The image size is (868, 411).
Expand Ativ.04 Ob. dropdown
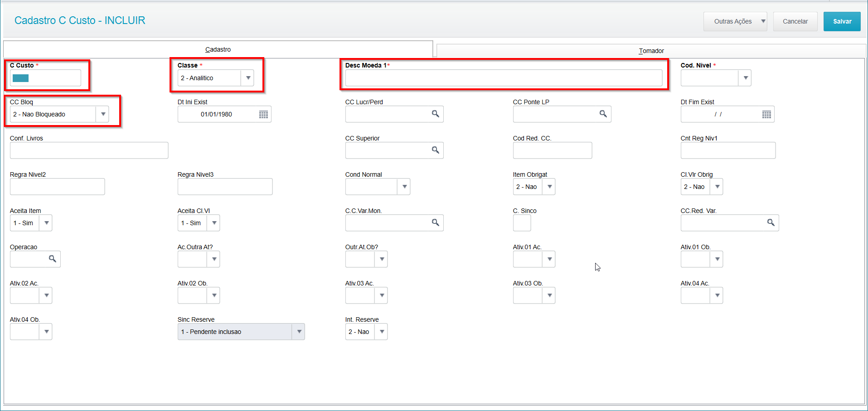pyautogui.click(x=46, y=332)
